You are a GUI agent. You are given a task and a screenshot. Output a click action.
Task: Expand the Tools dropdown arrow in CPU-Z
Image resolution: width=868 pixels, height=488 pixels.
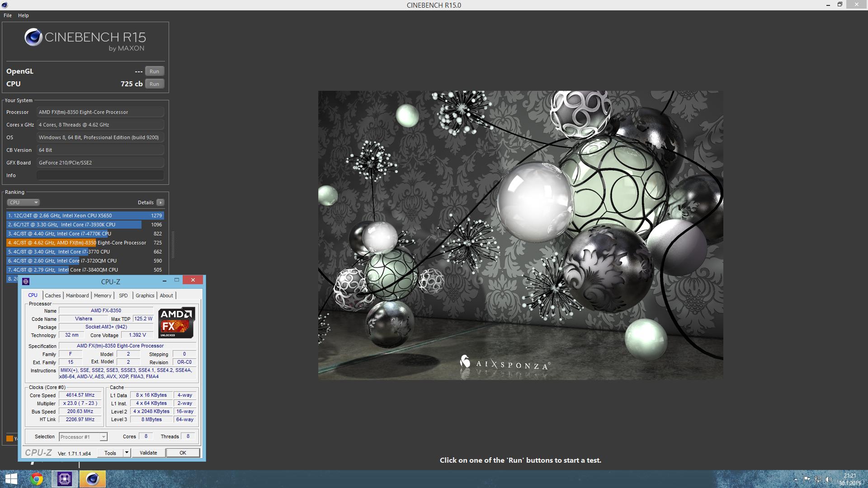pyautogui.click(x=127, y=453)
